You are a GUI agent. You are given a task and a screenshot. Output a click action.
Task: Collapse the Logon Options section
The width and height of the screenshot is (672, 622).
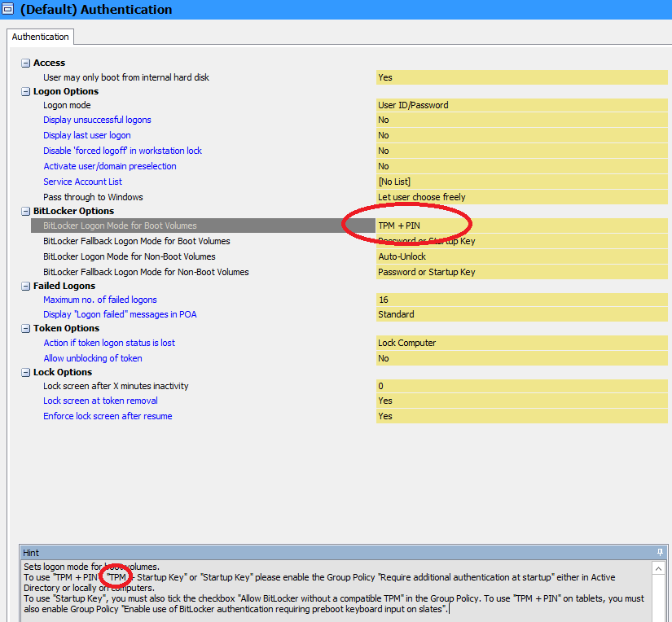26,92
